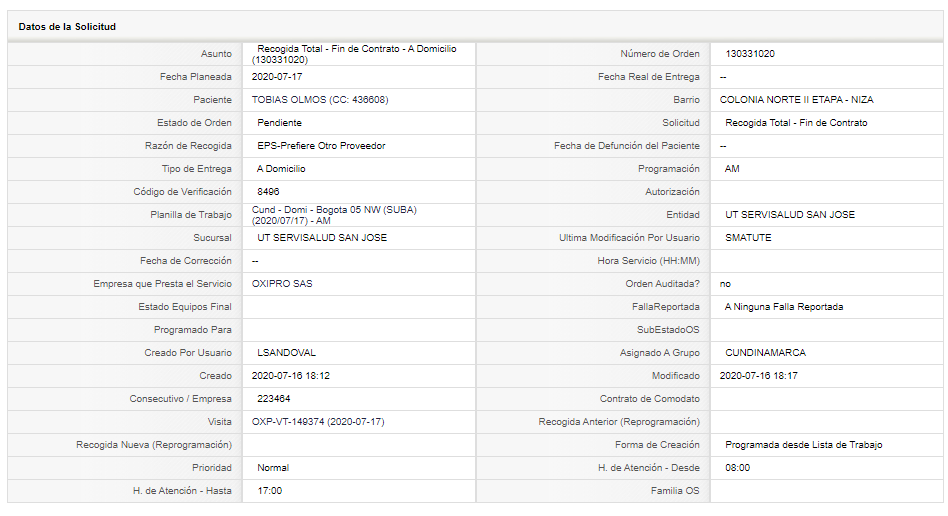Click the Código de Verificación 8496 value

tap(268, 192)
